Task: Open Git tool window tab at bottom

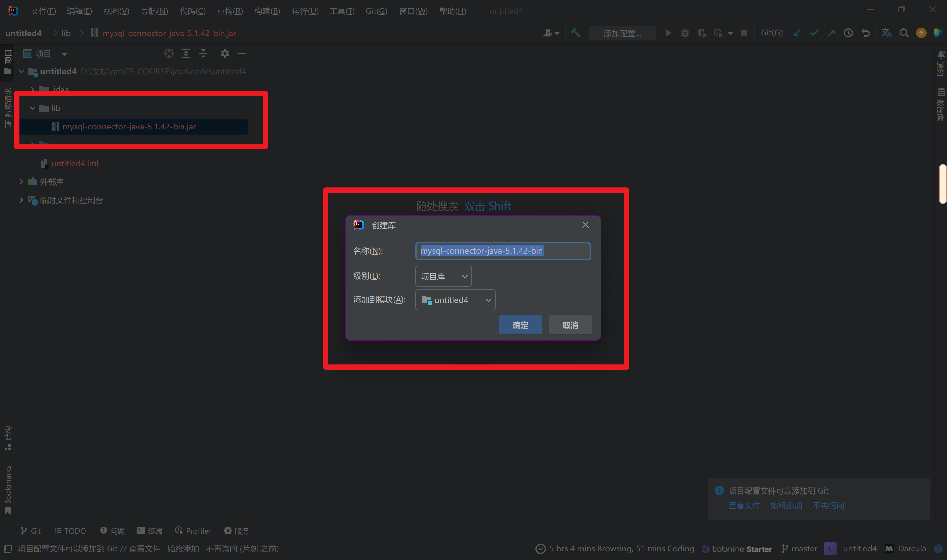Action: [x=31, y=530]
